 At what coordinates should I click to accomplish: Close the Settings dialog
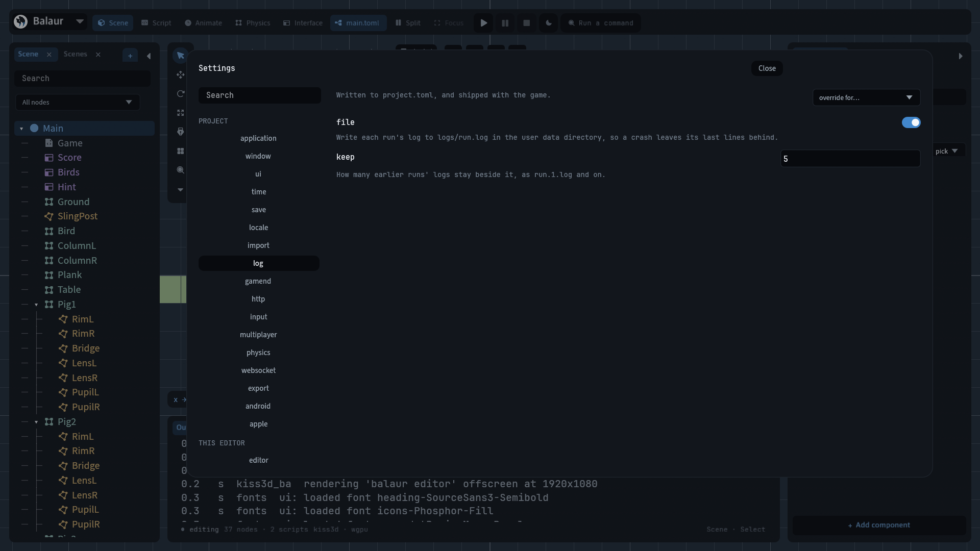tap(767, 68)
